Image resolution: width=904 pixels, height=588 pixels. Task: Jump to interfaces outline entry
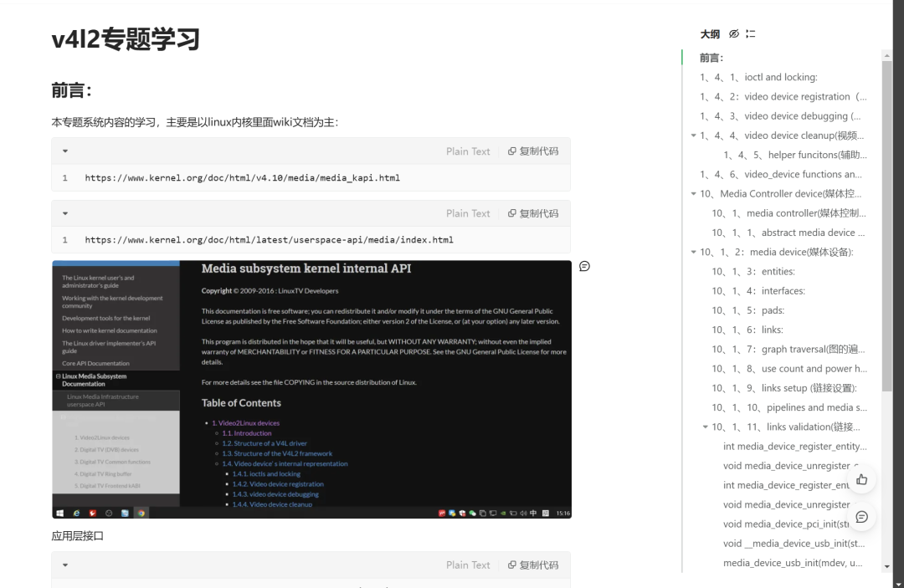click(x=758, y=291)
